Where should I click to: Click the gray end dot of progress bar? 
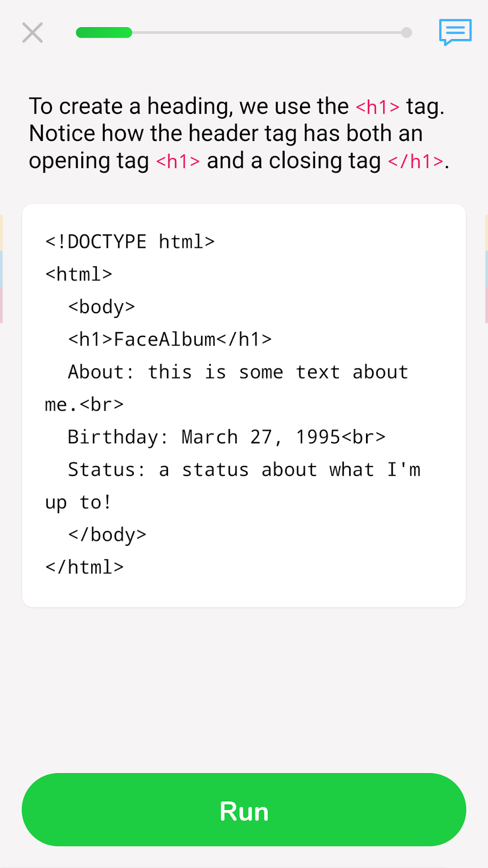pyautogui.click(x=407, y=33)
